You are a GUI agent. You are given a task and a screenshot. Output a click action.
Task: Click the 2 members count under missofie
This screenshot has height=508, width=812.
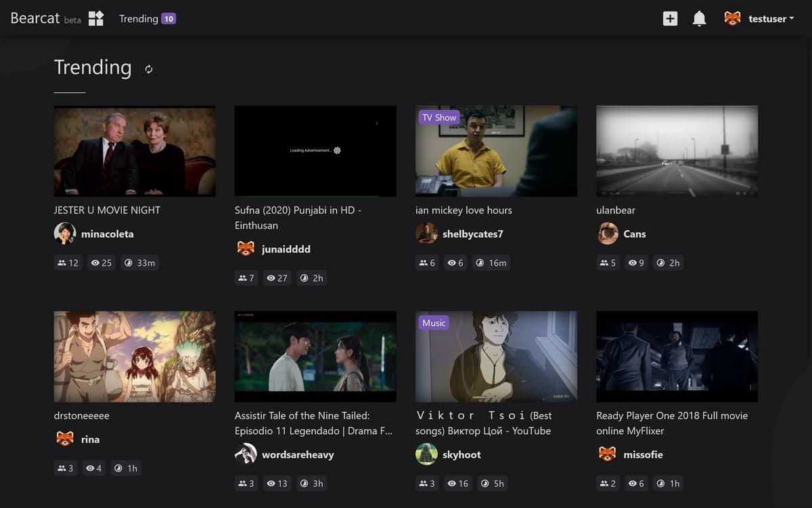[x=608, y=484]
